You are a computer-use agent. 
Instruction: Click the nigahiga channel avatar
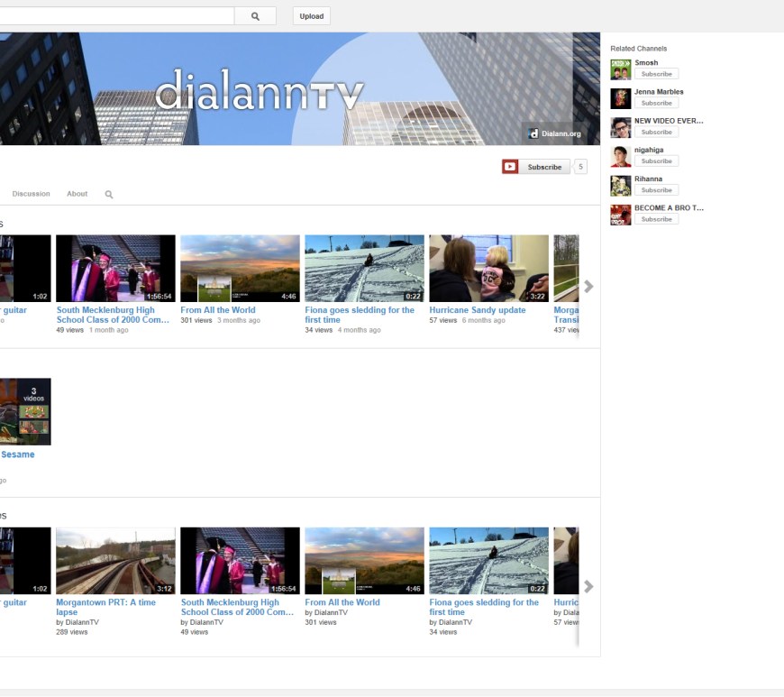tap(620, 157)
